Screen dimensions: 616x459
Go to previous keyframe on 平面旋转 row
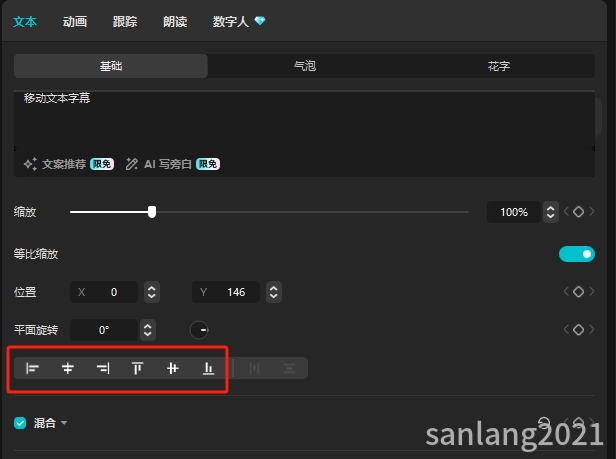566,329
